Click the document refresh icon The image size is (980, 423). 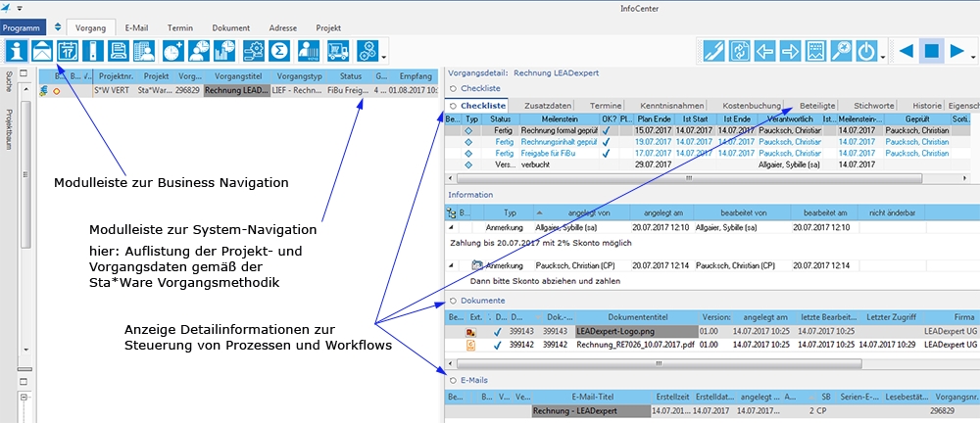coord(739,51)
